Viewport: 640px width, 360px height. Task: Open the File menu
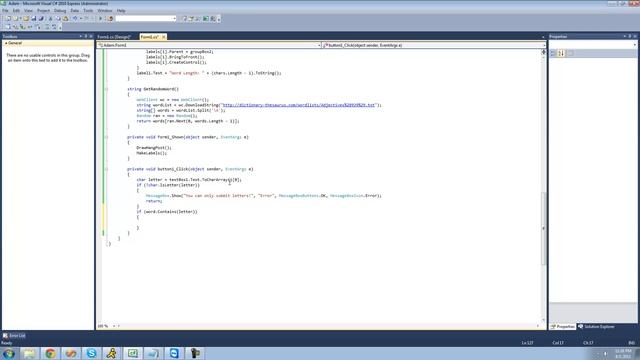point(5,11)
